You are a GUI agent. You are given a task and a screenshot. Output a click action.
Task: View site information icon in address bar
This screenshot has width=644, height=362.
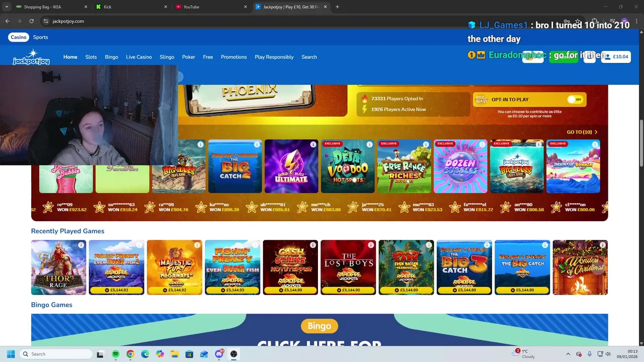coord(46,21)
